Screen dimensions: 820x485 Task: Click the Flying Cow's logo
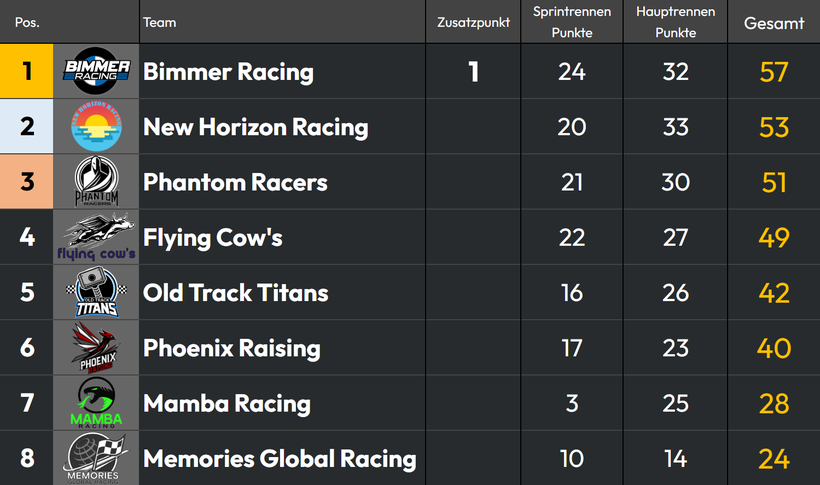point(96,237)
